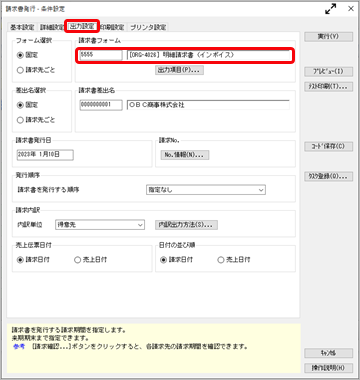Viewport: 360px width, 380px height.
Task: Click the キャンセル button
Action: pos(328,353)
